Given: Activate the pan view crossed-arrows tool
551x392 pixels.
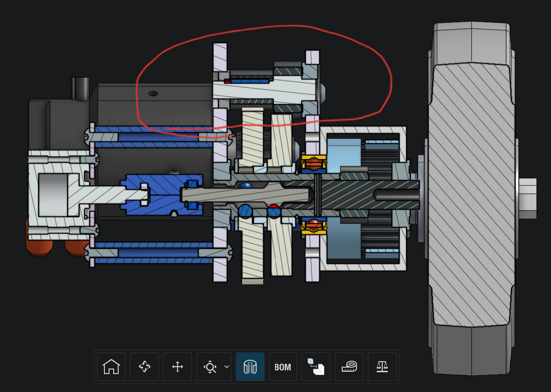Looking at the screenshot, I should point(178,367).
